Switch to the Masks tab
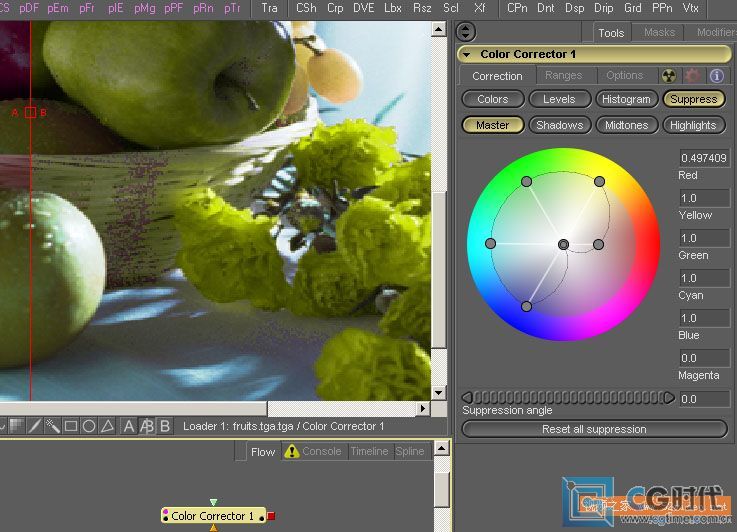 click(x=659, y=32)
